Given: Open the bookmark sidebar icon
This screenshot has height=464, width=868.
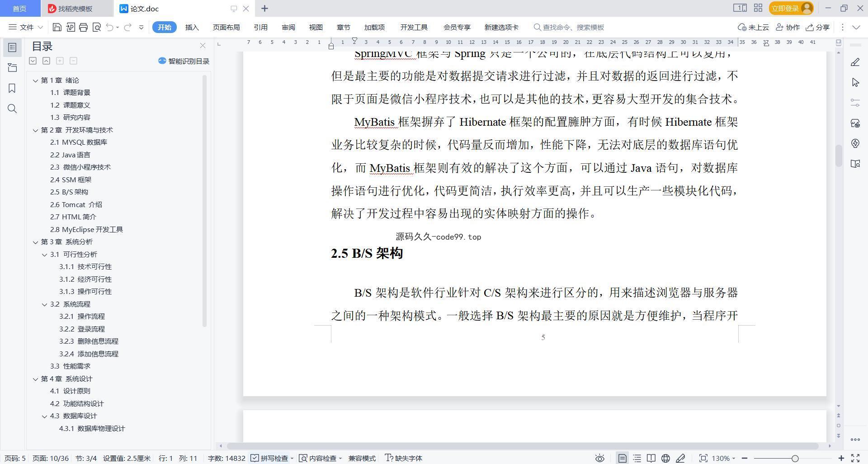Looking at the screenshot, I should tap(12, 88).
